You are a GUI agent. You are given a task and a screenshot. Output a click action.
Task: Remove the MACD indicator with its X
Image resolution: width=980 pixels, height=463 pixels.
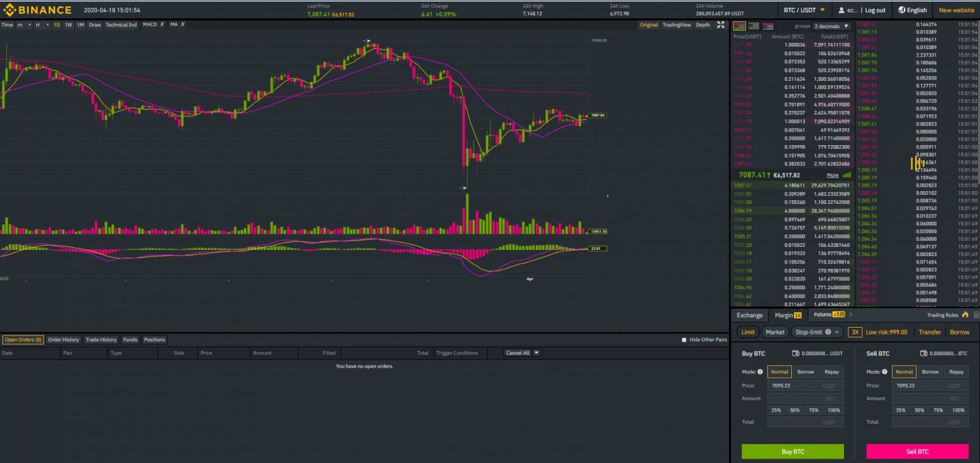click(x=162, y=24)
